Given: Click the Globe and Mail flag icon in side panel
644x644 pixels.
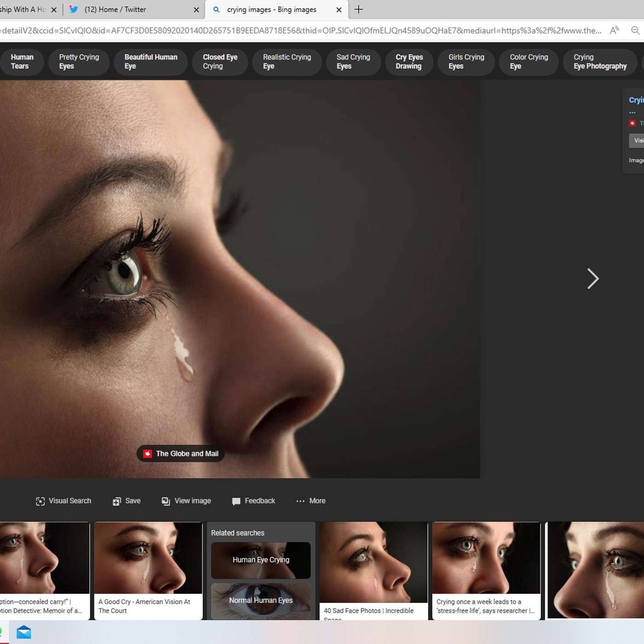Looking at the screenshot, I should point(632,123).
